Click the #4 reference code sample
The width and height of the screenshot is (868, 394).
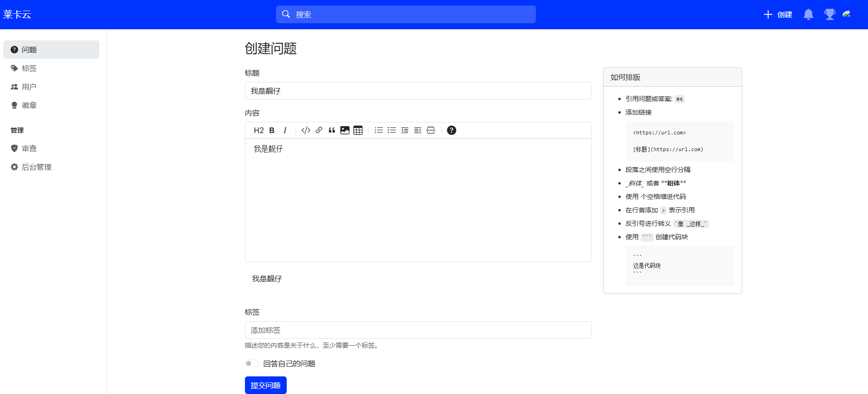679,99
